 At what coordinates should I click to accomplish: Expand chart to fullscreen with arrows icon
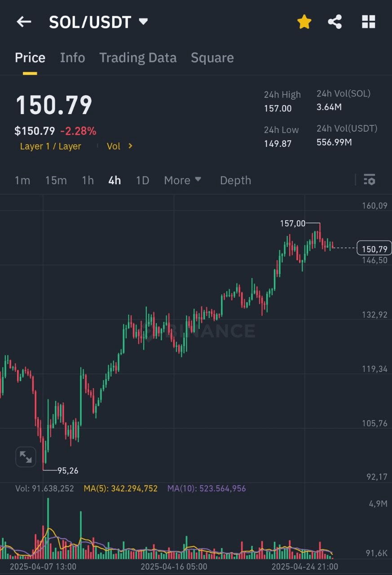pyautogui.click(x=26, y=457)
